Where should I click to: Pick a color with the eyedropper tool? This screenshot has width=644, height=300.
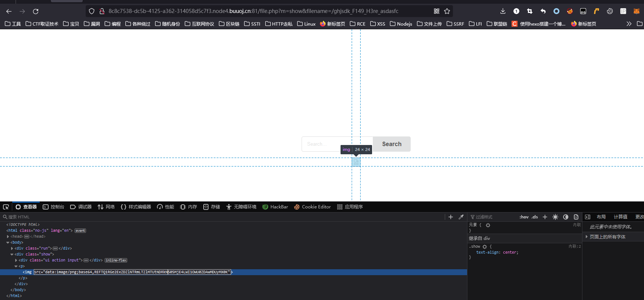coord(461,217)
